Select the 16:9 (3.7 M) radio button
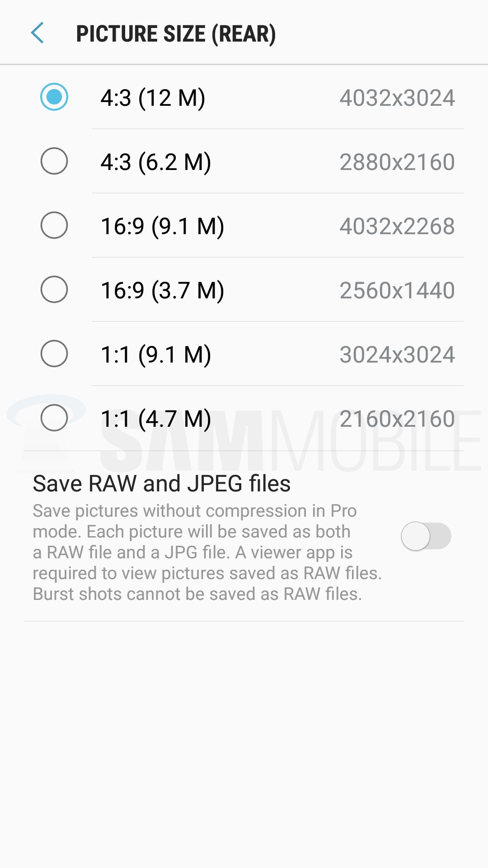This screenshot has width=488, height=868. click(x=54, y=290)
